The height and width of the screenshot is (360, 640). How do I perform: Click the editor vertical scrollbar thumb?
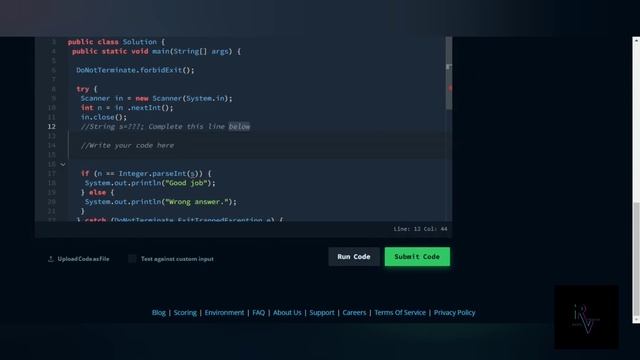[449, 73]
